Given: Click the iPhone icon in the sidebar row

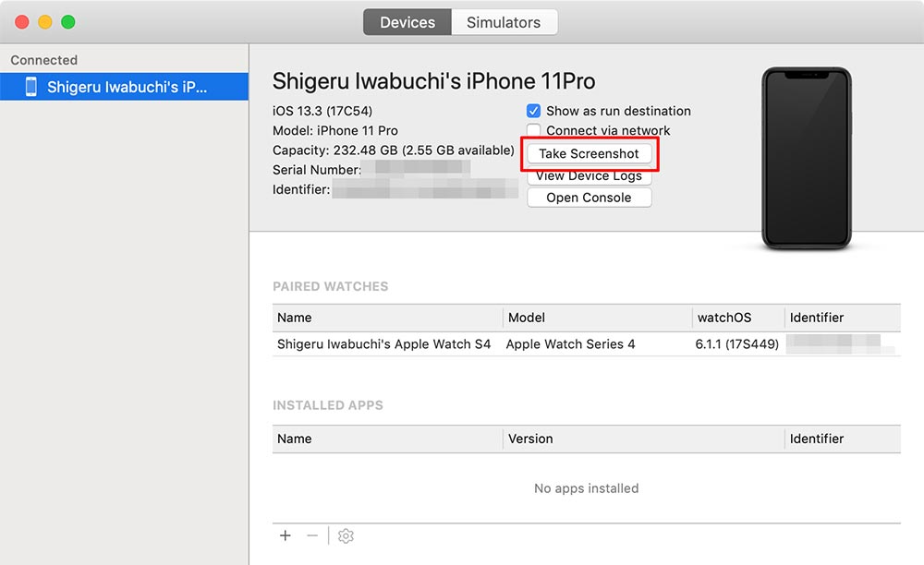Looking at the screenshot, I should point(31,87).
